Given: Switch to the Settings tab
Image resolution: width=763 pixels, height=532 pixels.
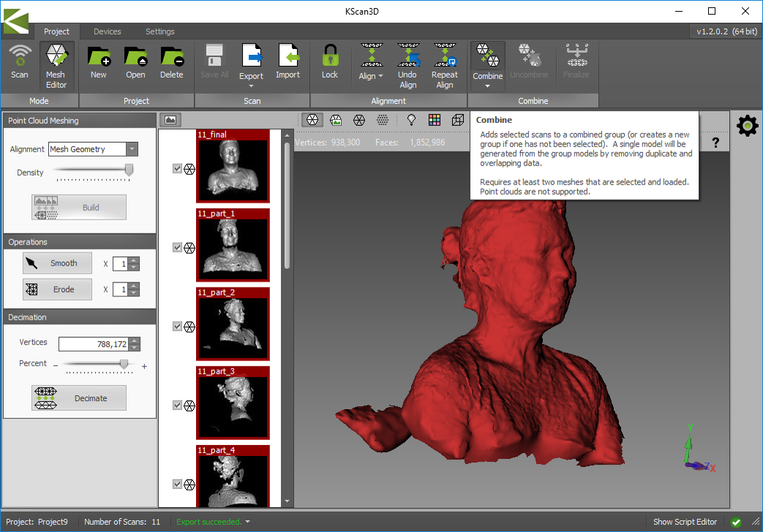Looking at the screenshot, I should 160,31.
